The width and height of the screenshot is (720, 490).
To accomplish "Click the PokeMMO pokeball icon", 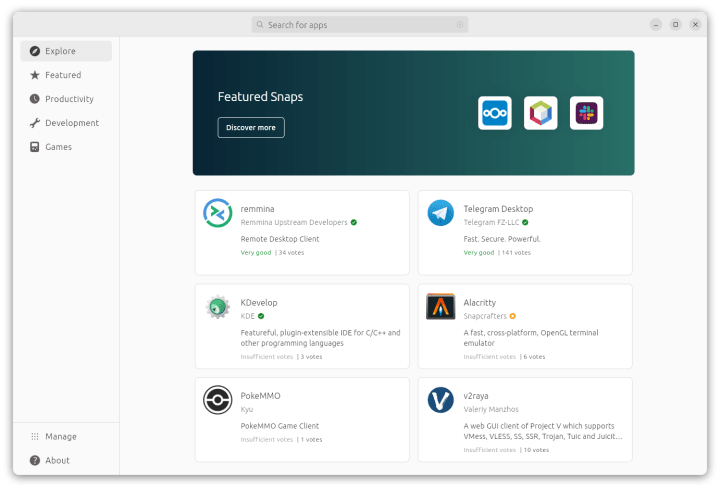I will coord(218,400).
